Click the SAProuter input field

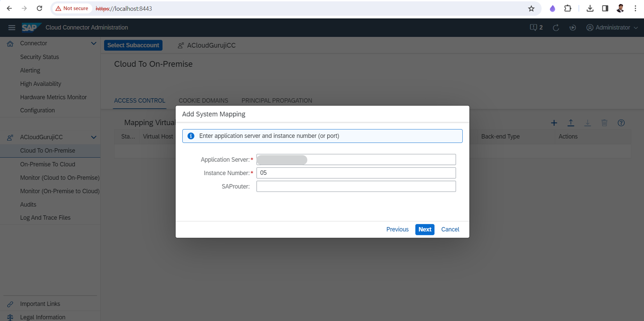(356, 186)
